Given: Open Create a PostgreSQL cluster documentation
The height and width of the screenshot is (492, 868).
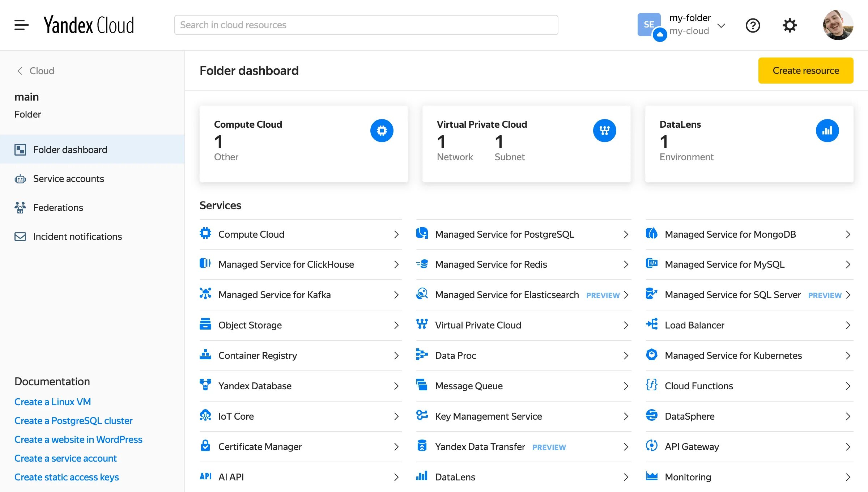Looking at the screenshot, I should tap(73, 420).
